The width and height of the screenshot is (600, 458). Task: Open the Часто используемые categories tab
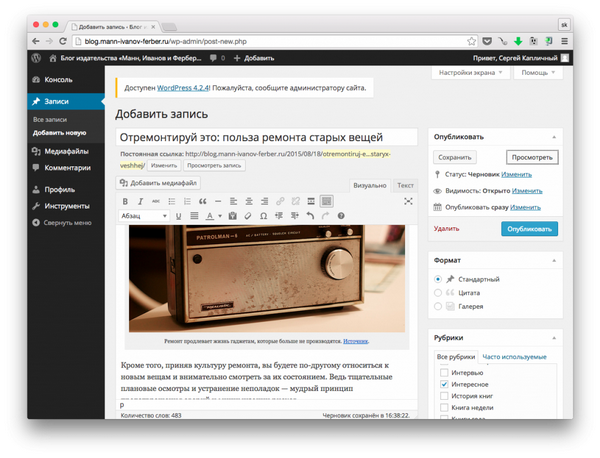515,357
